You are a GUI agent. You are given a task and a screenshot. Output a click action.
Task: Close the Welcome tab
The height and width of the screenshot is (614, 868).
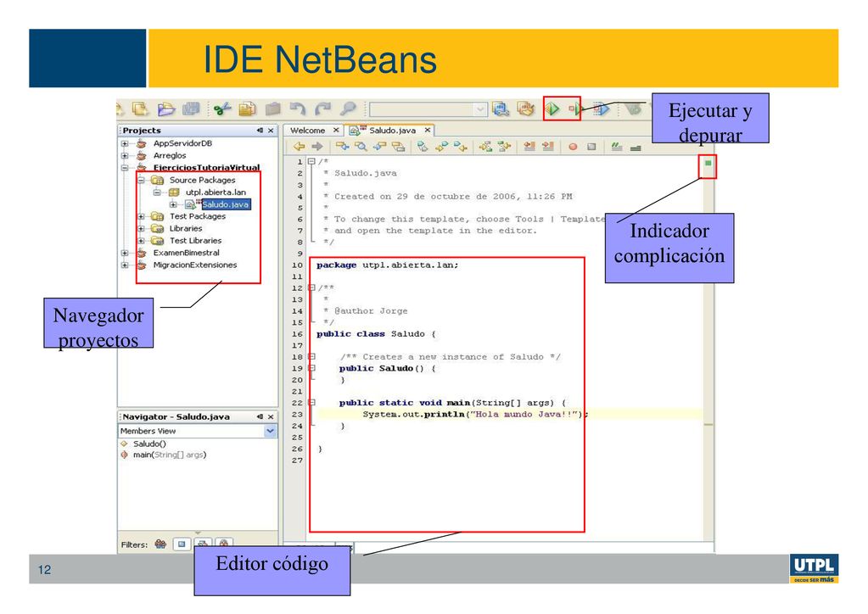click(x=336, y=131)
